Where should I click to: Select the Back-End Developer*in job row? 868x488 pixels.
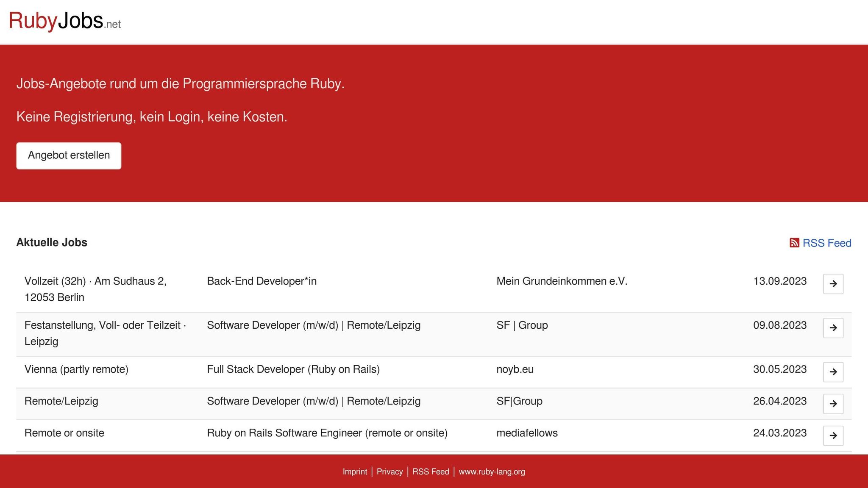(x=262, y=281)
